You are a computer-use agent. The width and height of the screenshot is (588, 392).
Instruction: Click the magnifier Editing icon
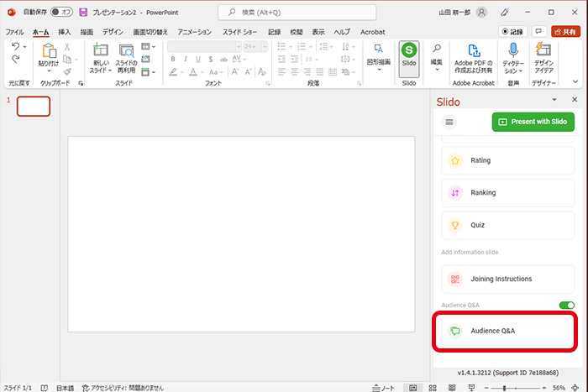point(437,49)
